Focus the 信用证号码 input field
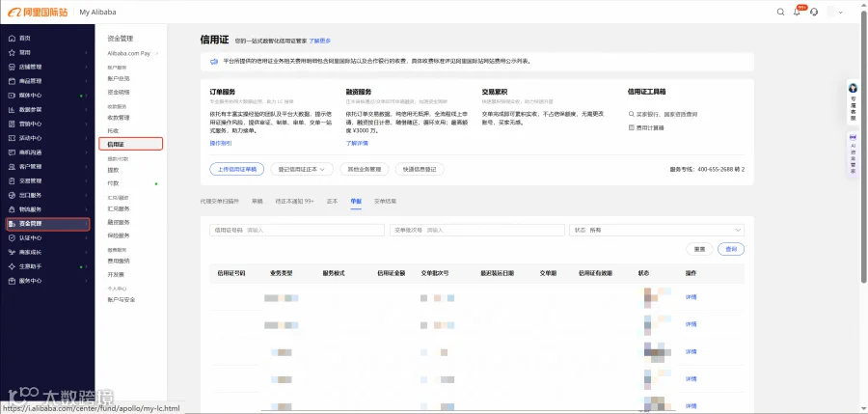Screen dimensions: 868x414 (297, 230)
